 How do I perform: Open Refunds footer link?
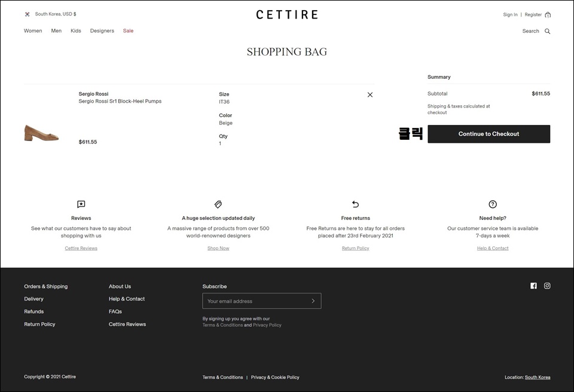(x=34, y=311)
